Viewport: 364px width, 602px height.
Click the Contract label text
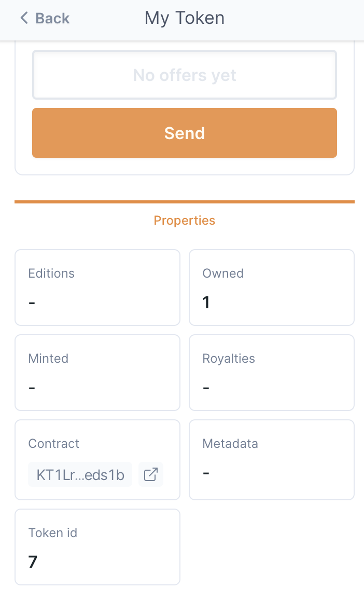pos(53,444)
